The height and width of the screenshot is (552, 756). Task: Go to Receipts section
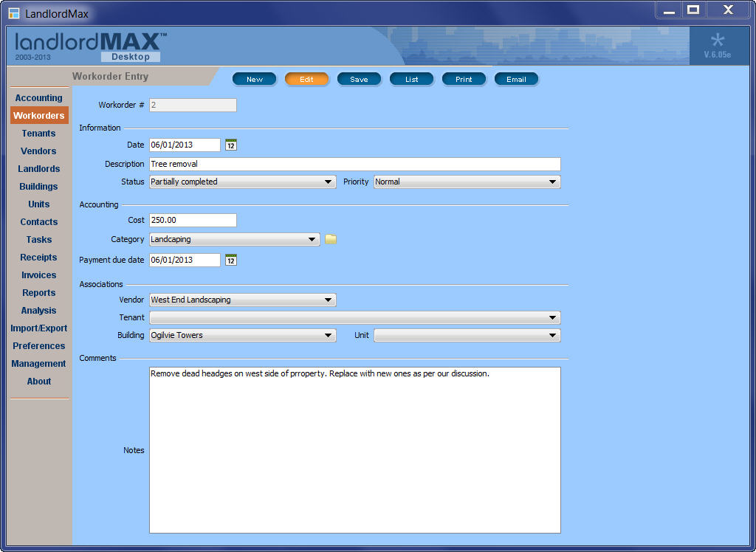tap(38, 258)
